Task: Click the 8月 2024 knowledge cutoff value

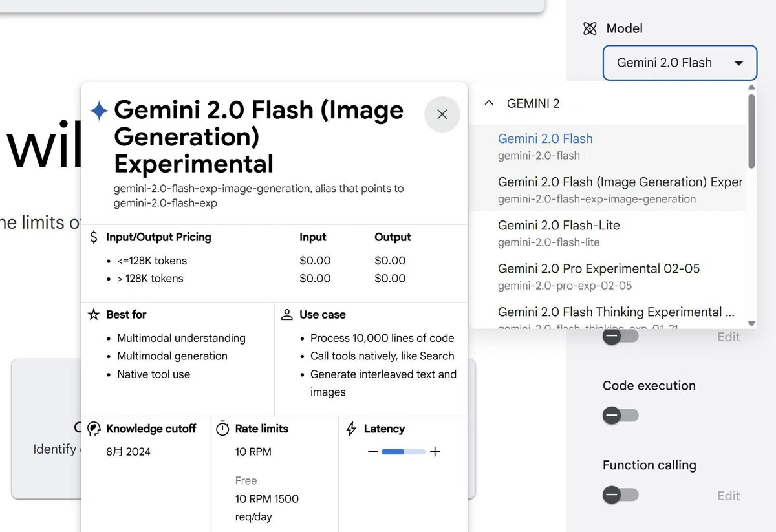Action: click(128, 452)
